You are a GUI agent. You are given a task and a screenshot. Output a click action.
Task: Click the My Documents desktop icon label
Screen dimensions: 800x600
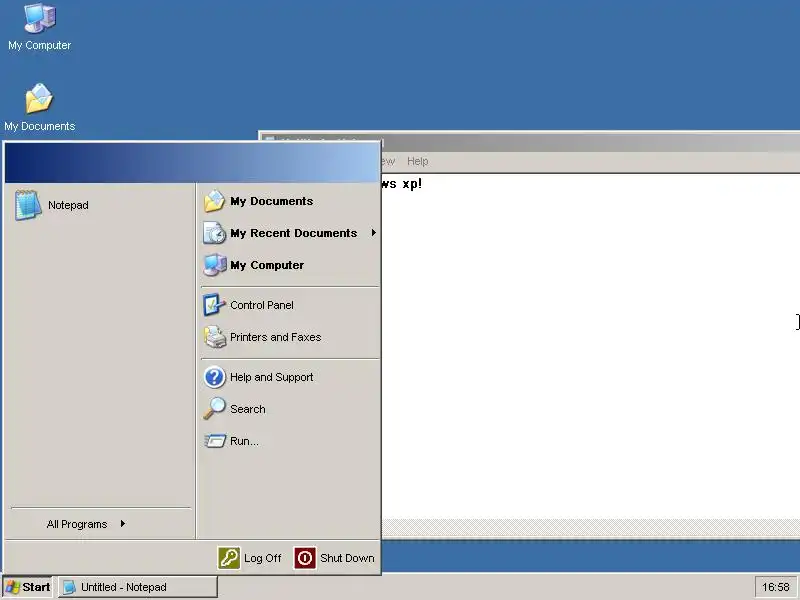point(39,126)
